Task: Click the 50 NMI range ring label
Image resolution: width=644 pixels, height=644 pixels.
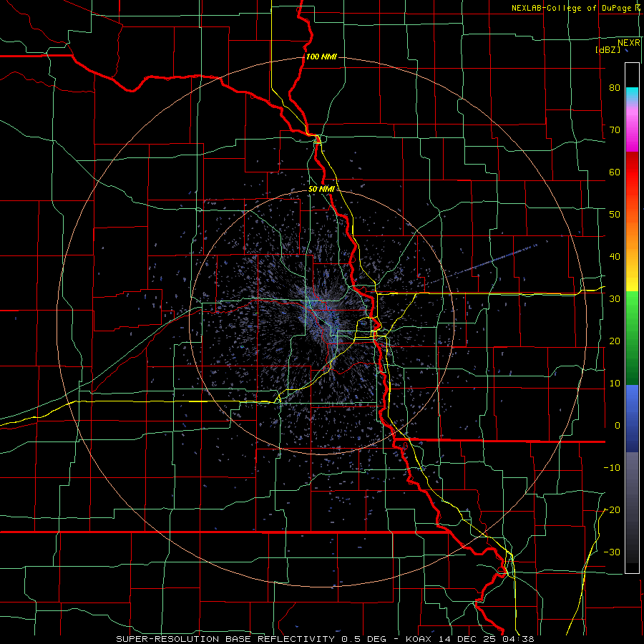Action: click(321, 189)
